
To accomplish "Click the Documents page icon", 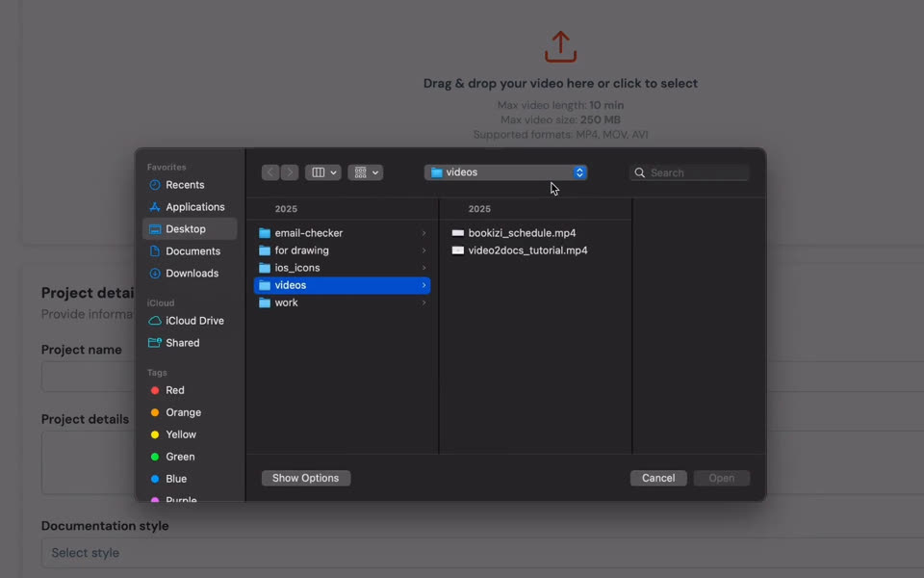I will pyautogui.click(x=154, y=251).
